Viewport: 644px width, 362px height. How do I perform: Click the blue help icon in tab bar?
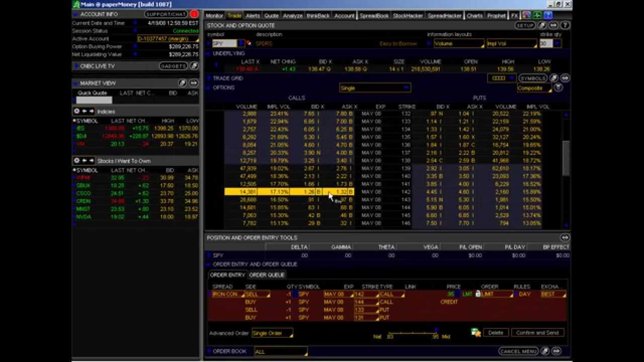click(548, 15)
